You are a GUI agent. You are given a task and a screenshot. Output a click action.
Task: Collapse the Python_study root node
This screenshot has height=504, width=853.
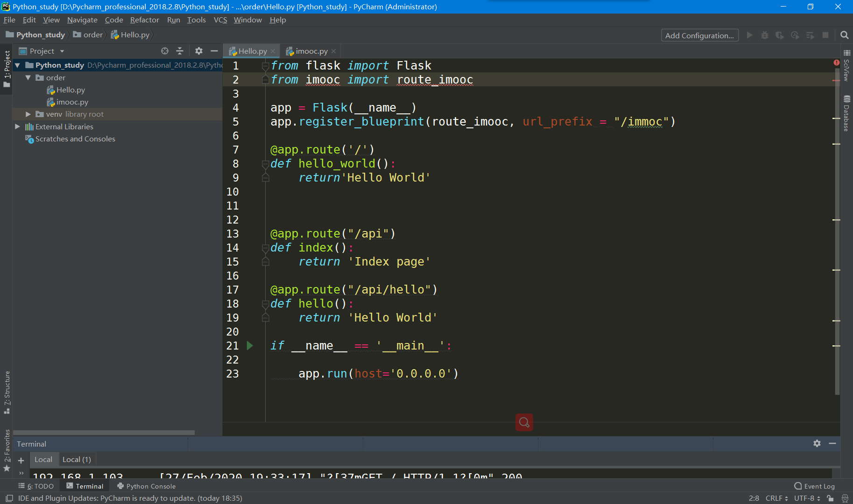pyautogui.click(x=17, y=65)
